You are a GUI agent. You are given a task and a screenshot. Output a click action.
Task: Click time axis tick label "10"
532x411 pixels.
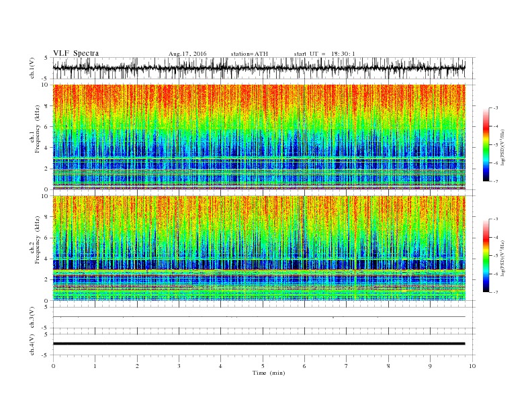pyautogui.click(x=472, y=366)
